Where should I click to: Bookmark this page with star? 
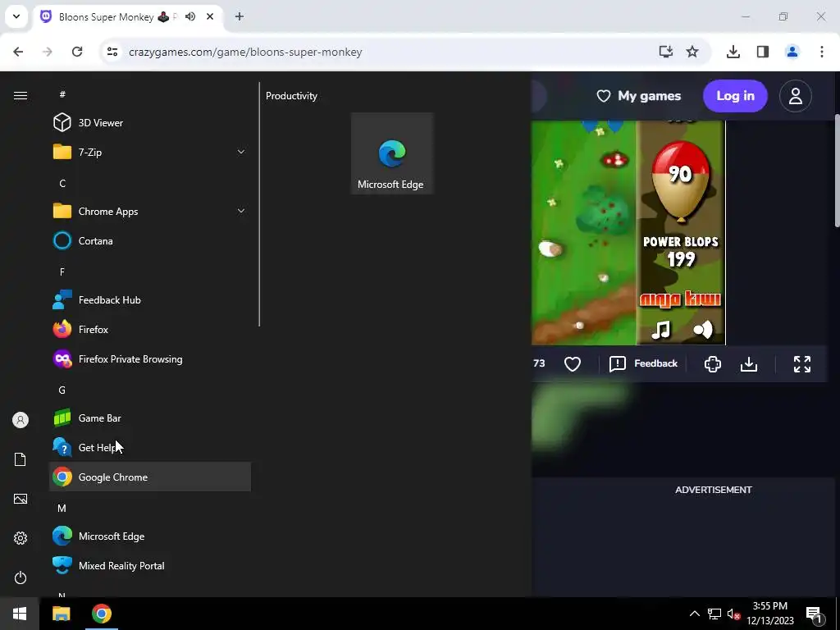coord(692,52)
